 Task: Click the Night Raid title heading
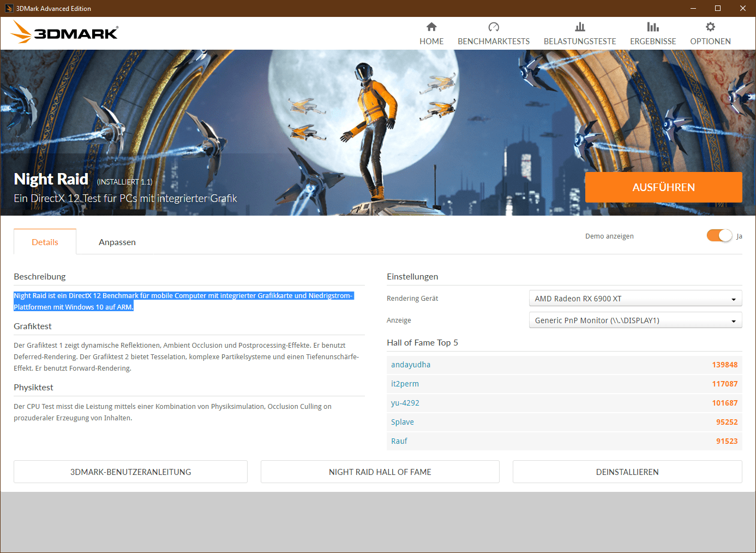pos(51,179)
